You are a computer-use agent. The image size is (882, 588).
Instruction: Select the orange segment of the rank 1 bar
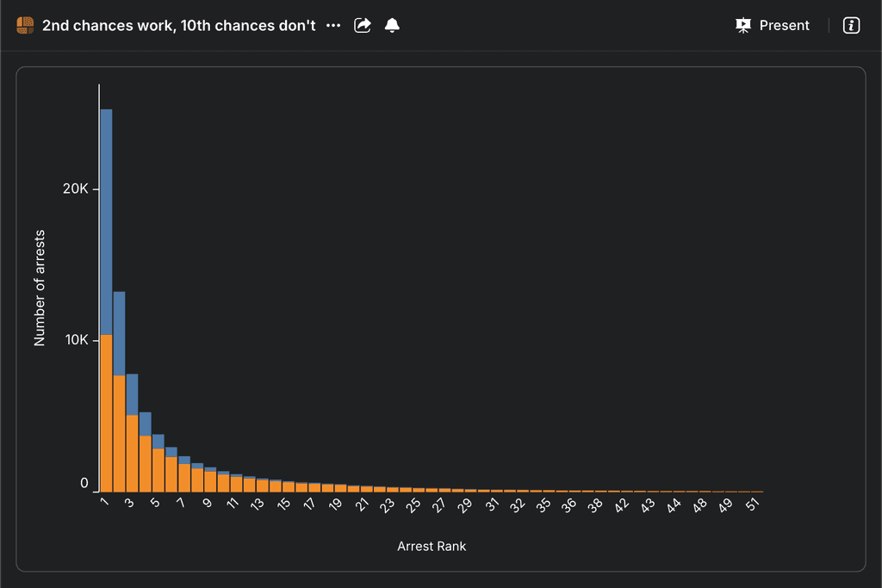coord(106,413)
